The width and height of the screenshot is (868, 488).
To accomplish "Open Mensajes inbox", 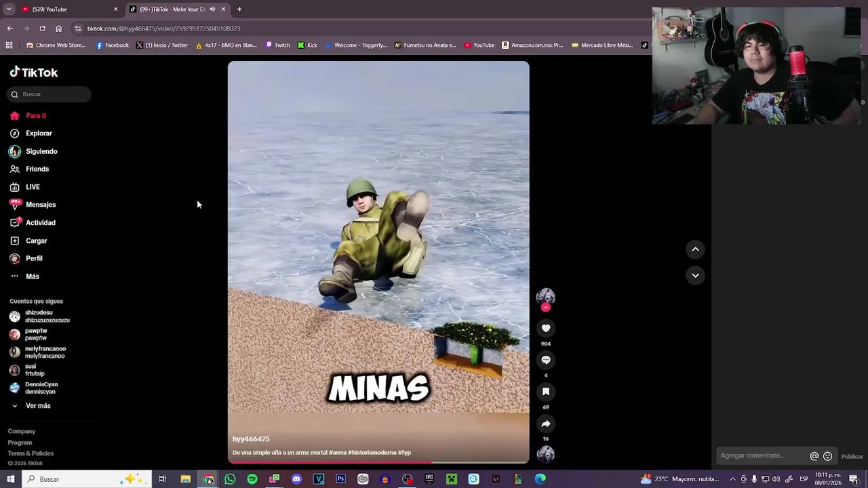I will pos(33,205).
